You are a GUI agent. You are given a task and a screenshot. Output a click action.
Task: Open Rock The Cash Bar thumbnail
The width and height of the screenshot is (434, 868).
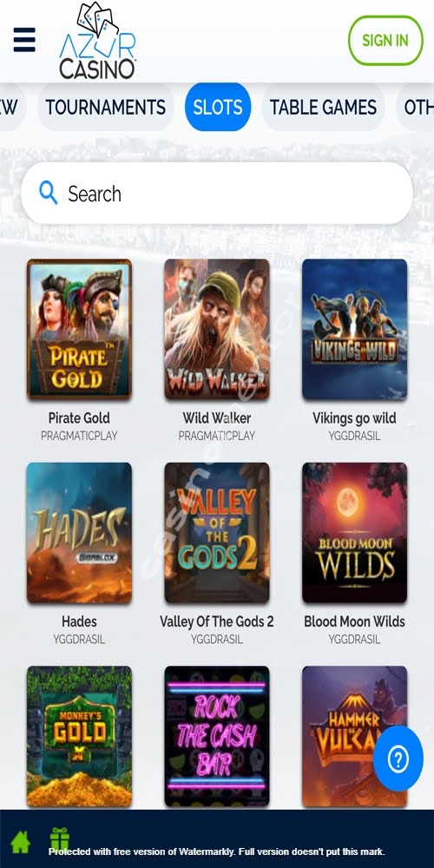click(217, 736)
